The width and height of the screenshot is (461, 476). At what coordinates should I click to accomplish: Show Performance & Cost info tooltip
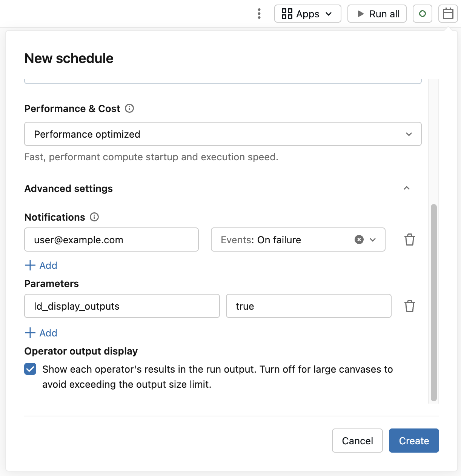point(129,109)
